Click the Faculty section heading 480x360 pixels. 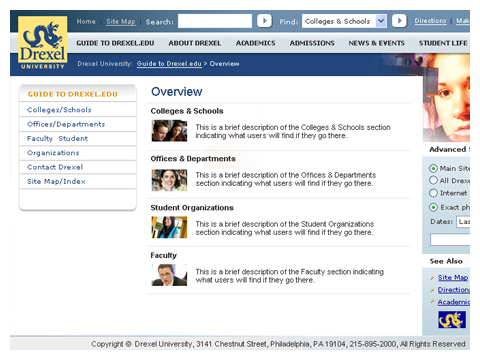coord(163,255)
